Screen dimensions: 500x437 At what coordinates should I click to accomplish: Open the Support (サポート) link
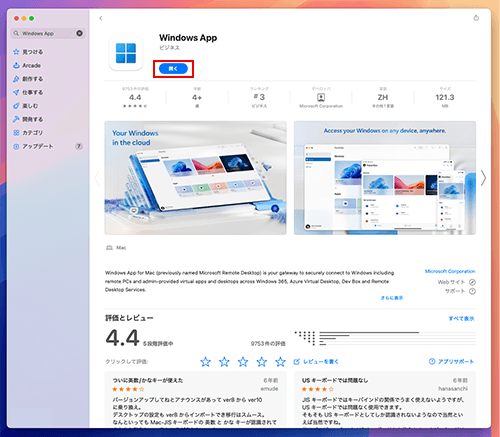pyautogui.click(x=455, y=291)
